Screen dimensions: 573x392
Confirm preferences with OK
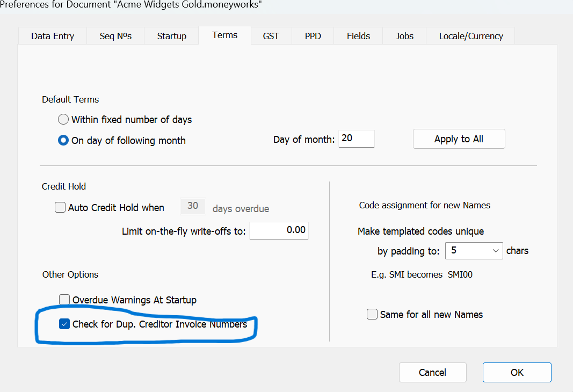[517, 372]
